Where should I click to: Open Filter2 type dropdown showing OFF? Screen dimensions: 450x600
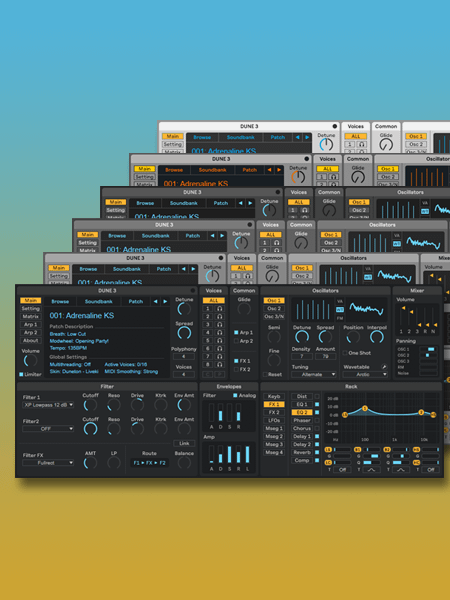click(48, 429)
